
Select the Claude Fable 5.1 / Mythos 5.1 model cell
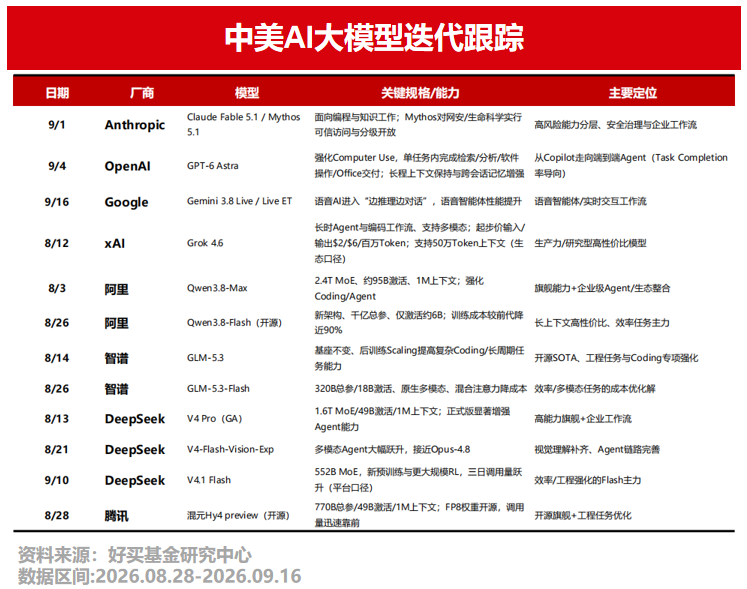243,124
